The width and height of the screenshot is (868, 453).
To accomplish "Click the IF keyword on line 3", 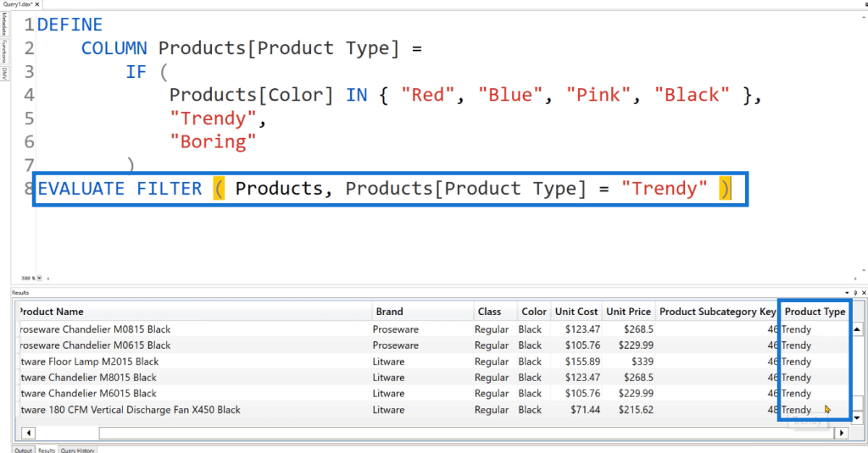I will [136, 71].
